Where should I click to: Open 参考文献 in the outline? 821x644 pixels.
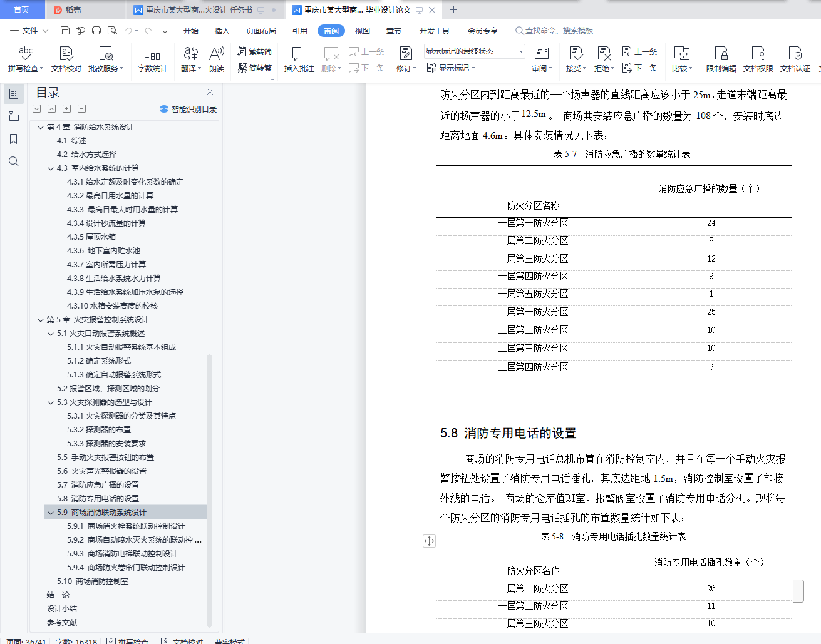62,623
